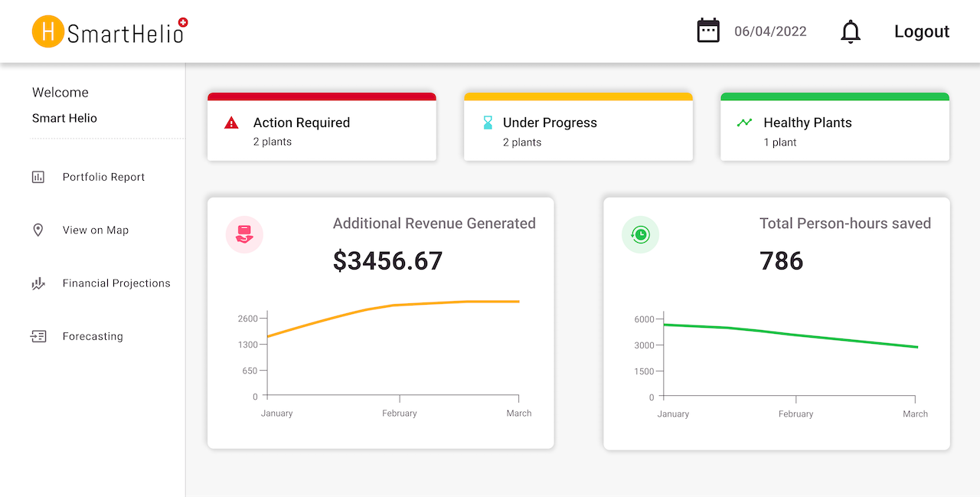
Task: Click the pink revenue hand icon
Action: coord(244,234)
